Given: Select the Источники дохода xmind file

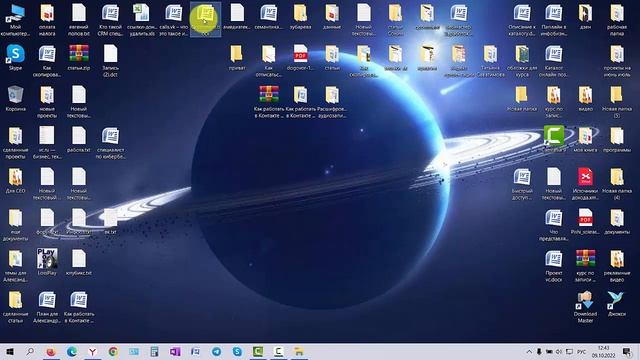Looking at the screenshot, I should 585,184.
